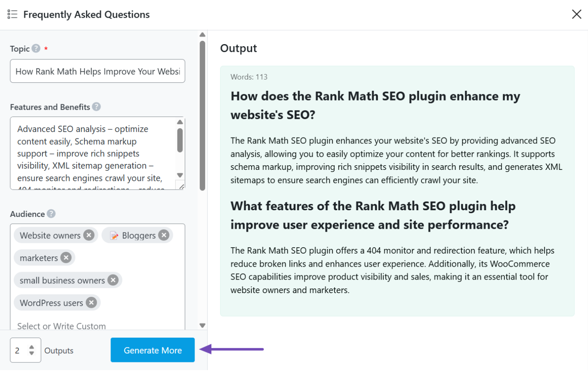Remove the marketers audience tag
The height and width of the screenshot is (386, 588).
click(x=66, y=257)
